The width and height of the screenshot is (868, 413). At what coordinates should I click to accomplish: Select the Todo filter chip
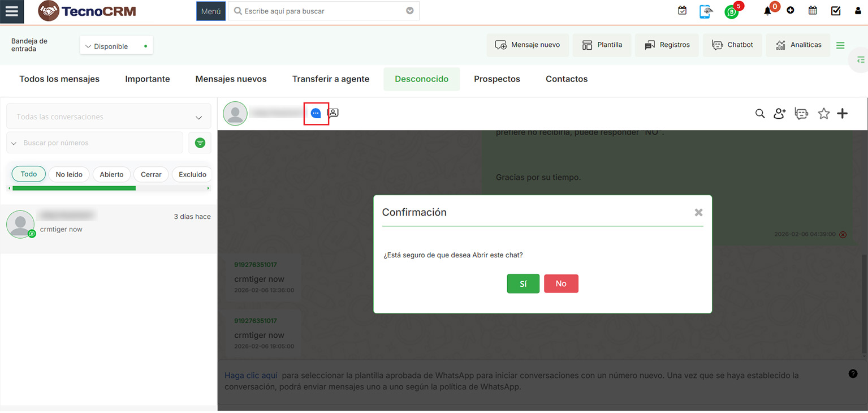pos(28,174)
